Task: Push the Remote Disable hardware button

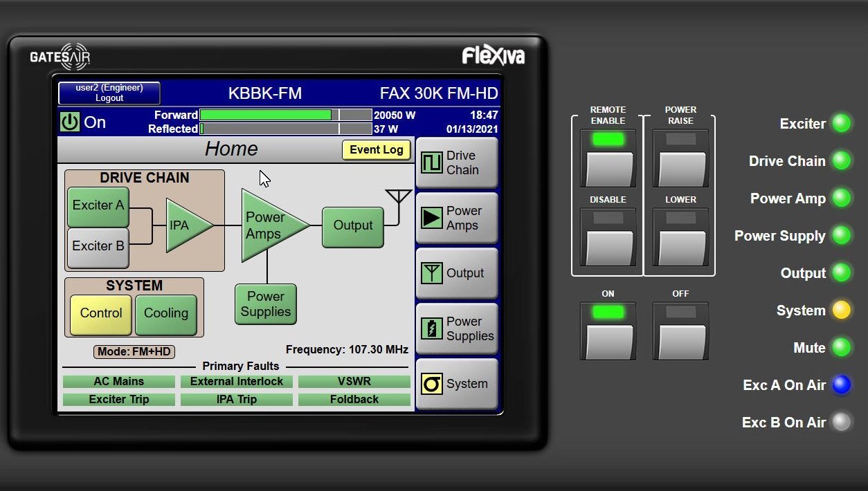Action: (x=608, y=237)
